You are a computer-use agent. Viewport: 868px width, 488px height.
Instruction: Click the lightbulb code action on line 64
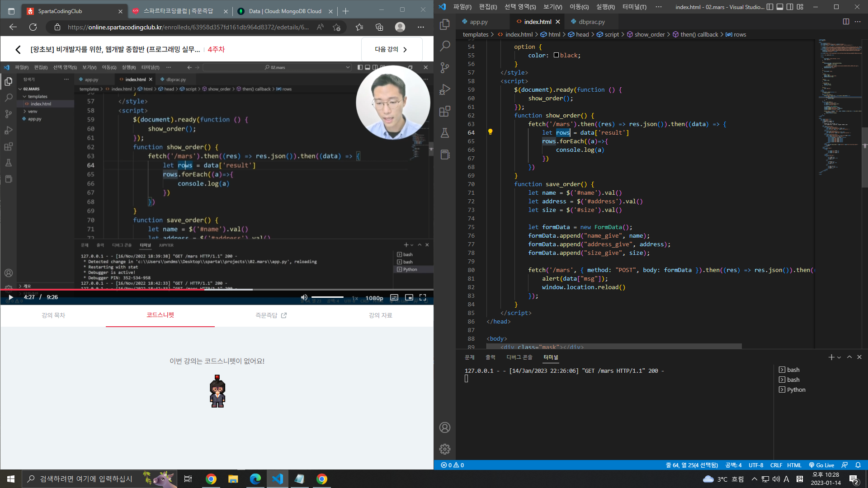(490, 132)
